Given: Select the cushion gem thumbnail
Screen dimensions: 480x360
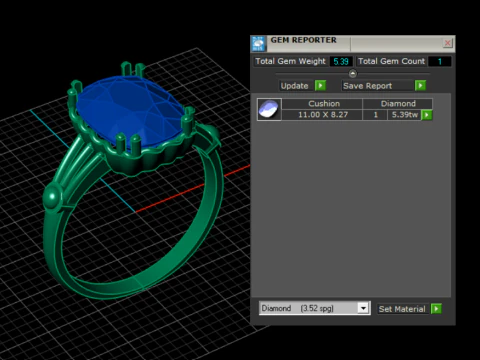Looking at the screenshot, I should [x=269, y=109].
